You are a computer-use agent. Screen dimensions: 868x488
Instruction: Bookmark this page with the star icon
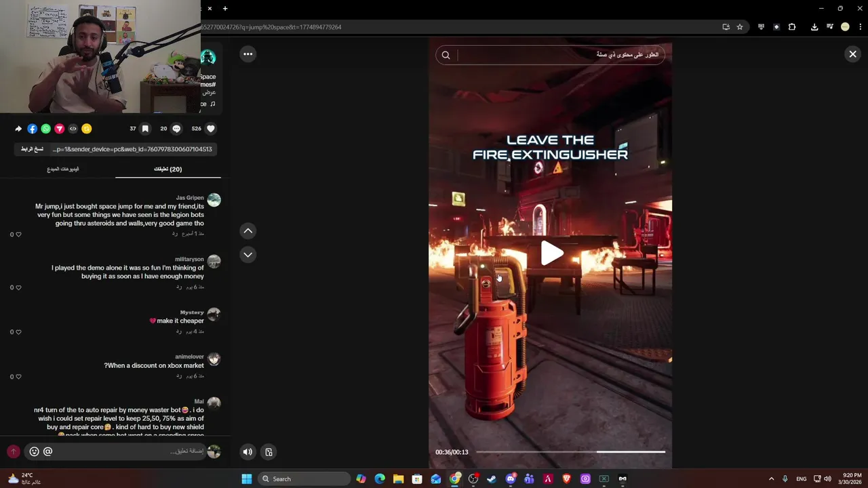740,27
